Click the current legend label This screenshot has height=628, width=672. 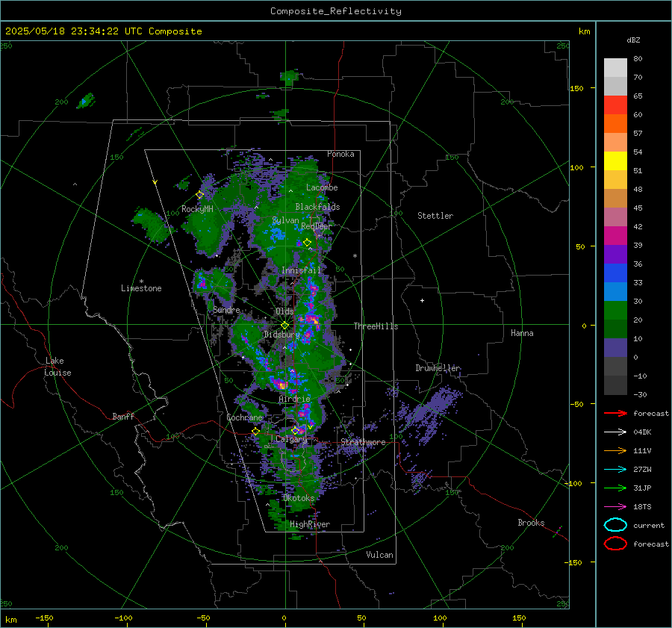(649, 526)
